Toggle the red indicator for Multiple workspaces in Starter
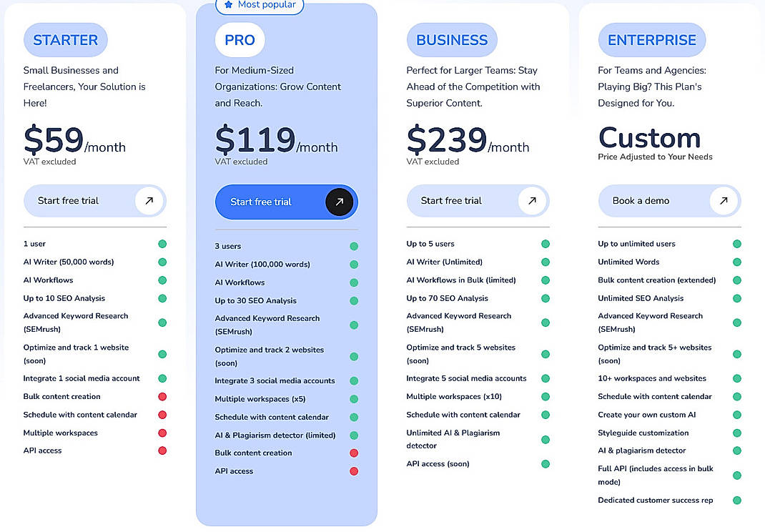Viewport: 765px width, 532px height. (162, 433)
